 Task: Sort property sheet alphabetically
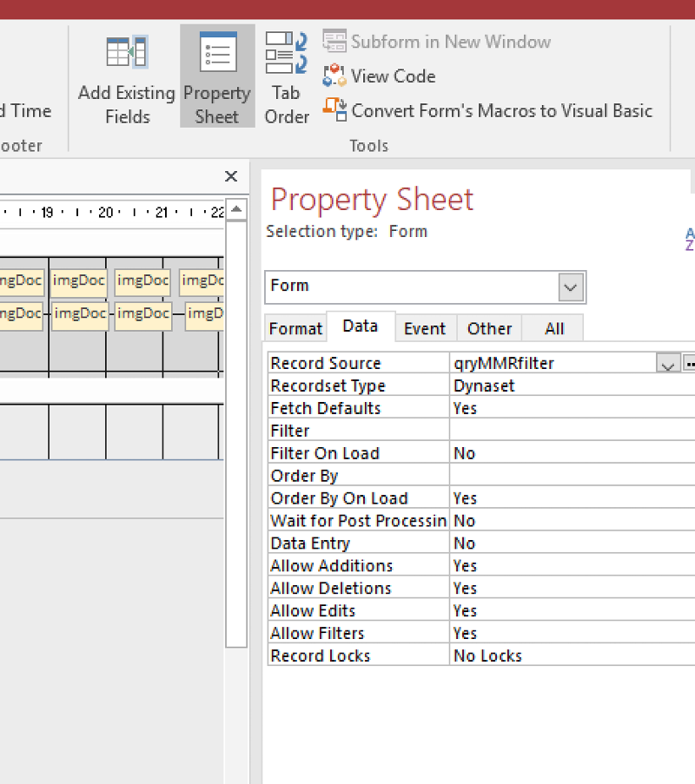coord(690,239)
